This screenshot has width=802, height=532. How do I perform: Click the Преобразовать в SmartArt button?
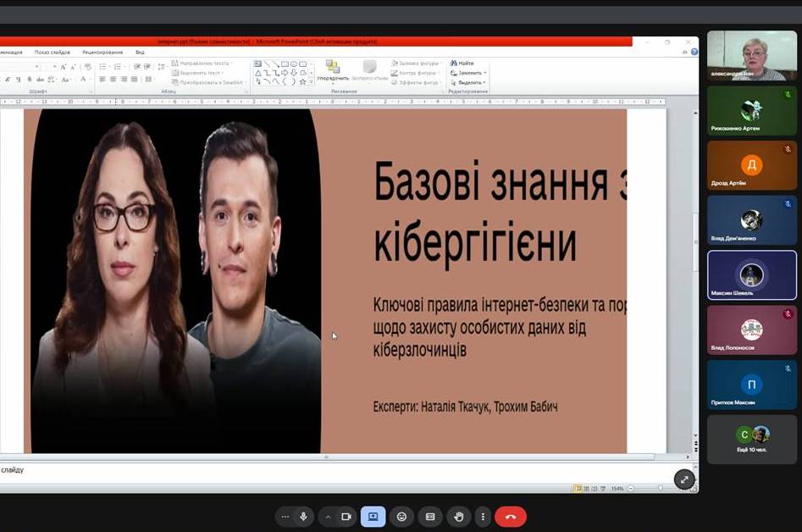click(207, 82)
